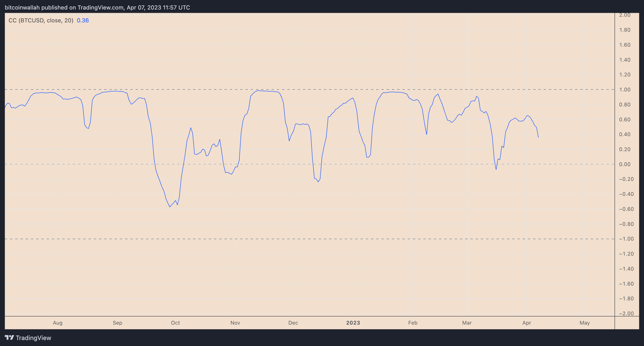The image size is (644, 346).
Task: Click the CC (BTCUSD, close, 20) indicator label
Action: click(41, 20)
